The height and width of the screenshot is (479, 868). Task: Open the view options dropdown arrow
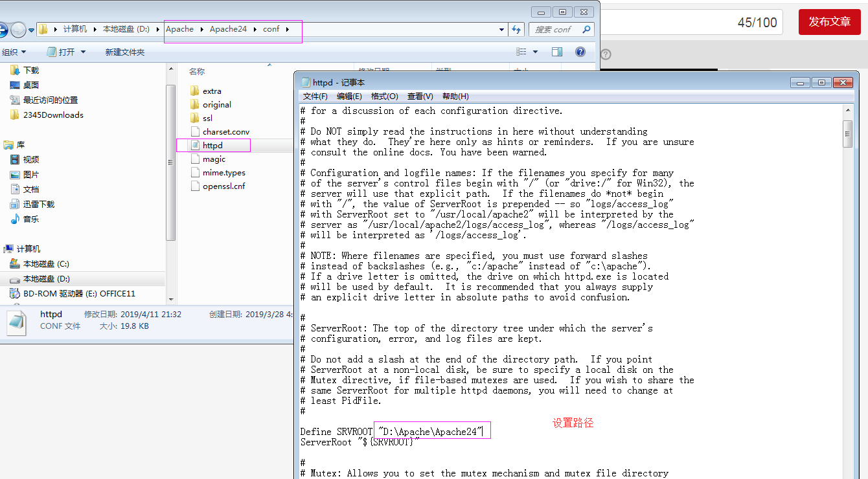coord(535,52)
